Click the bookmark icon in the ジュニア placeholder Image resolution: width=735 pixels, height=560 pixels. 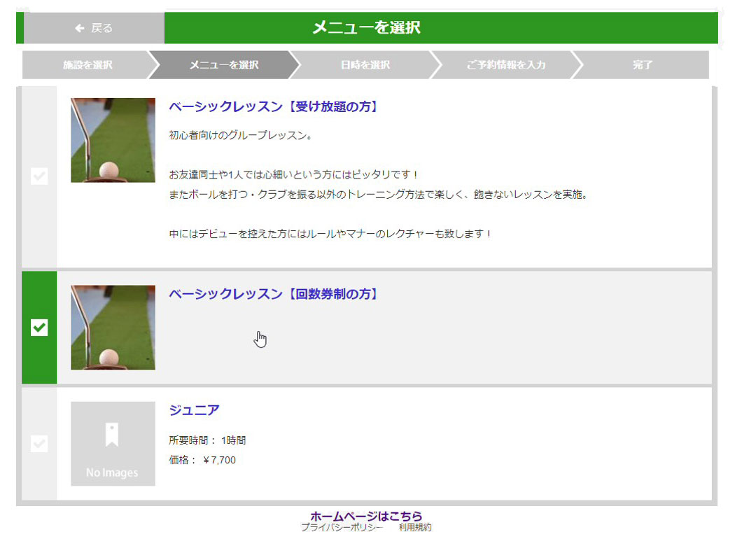[112, 435]
